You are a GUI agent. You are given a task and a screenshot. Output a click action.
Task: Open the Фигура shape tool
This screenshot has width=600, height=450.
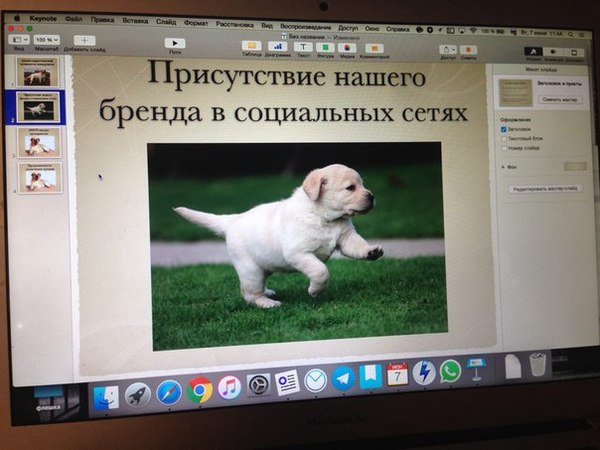pos(326,47)
